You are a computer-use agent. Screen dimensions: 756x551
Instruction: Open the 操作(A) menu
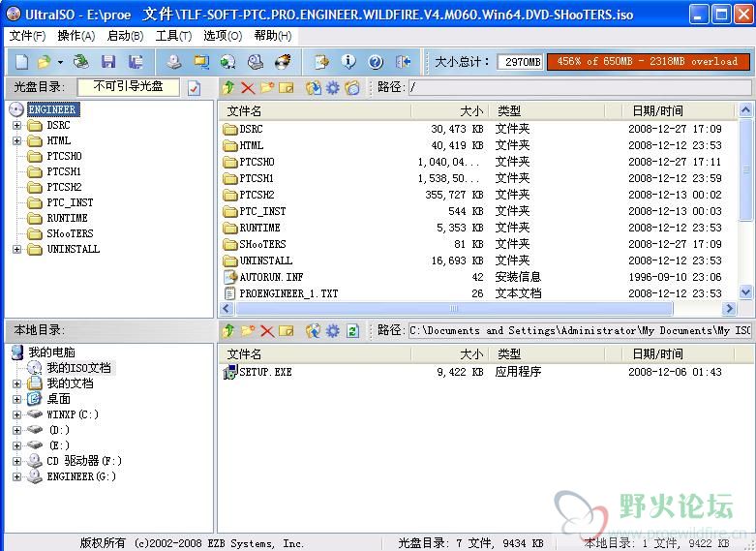tap(76, 36)
